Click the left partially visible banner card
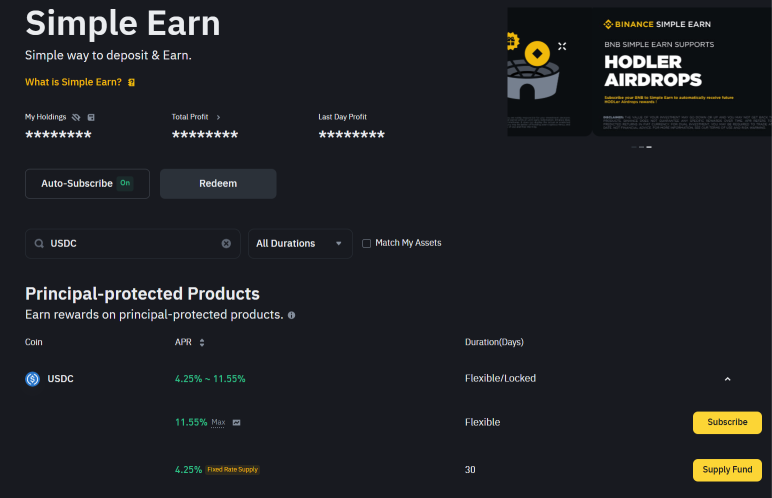This screenshot has height=498, width=772. 549,71
